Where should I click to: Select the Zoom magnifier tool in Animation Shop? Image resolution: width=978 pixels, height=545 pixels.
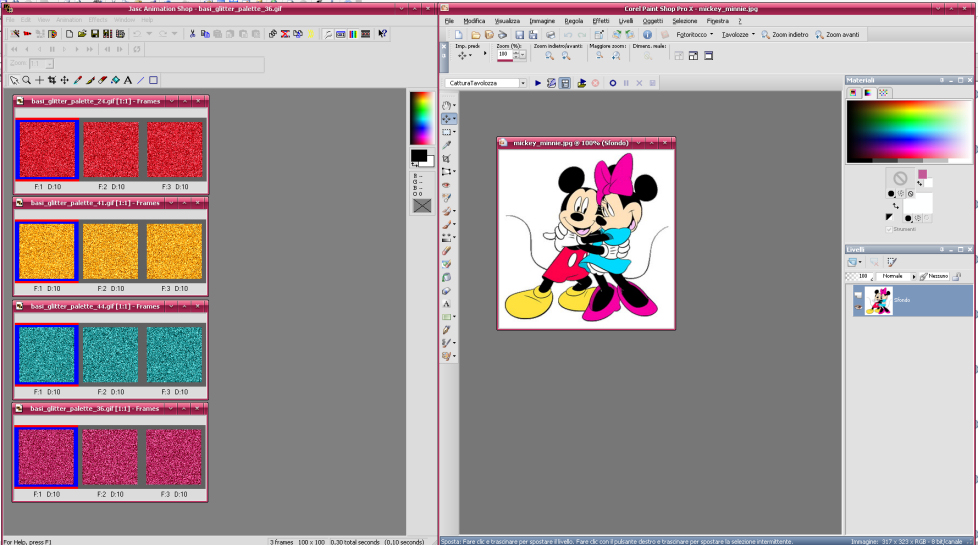coord(26,80)
